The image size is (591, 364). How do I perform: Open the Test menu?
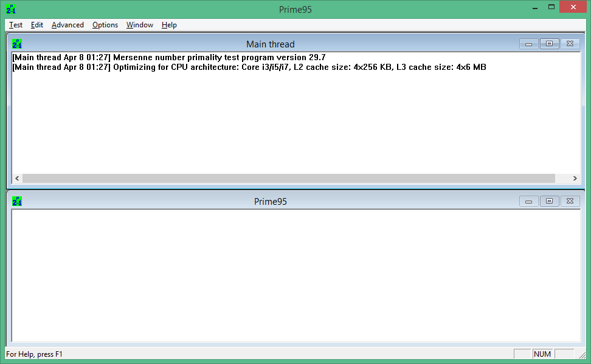[16, 25]
